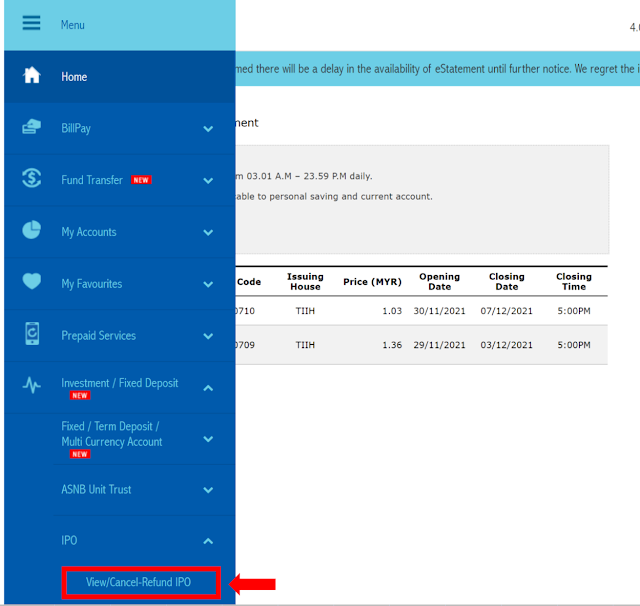Click the Investment pulse line icon

[31, 385]
